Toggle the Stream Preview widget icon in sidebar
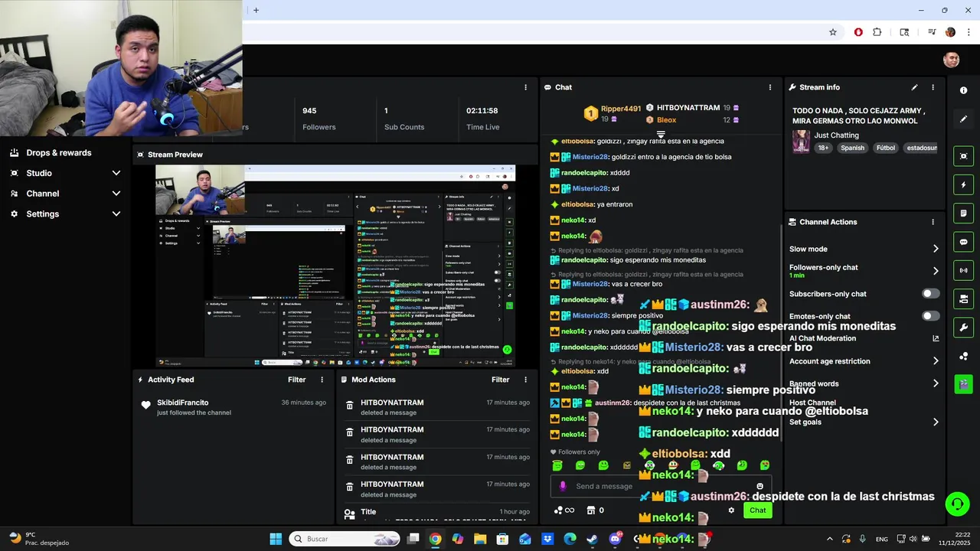 point(963,156)
